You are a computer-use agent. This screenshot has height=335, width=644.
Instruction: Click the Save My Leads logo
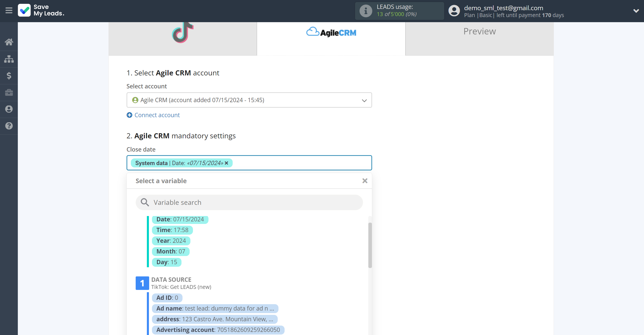click(41, 10)
